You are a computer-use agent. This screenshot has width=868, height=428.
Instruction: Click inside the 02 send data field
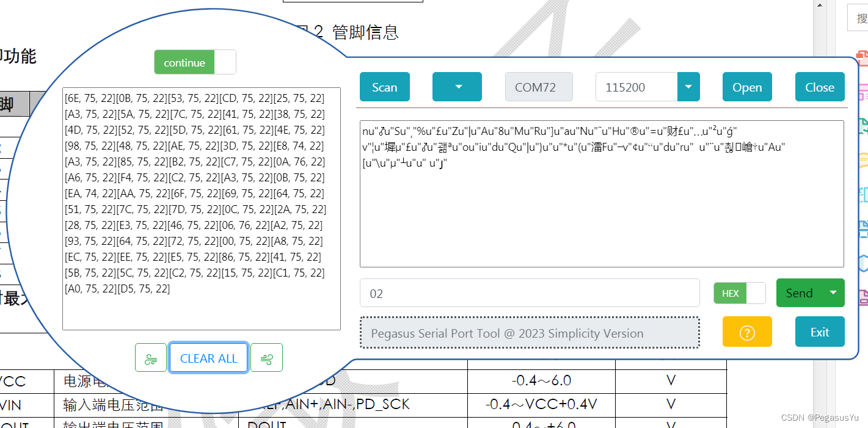[529, 292]
